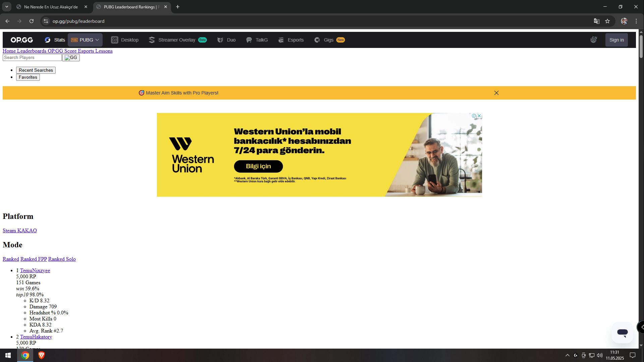
Task: Select the Steam platform
Action: [x=9, y=231]
